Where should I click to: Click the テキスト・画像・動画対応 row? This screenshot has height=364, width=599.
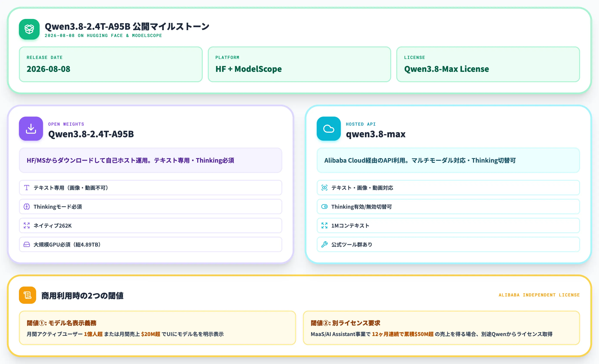tap(448, 188)
